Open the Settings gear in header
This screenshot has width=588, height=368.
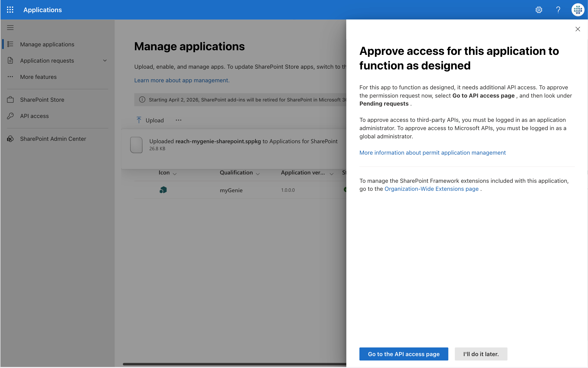click(x=538, y=10)
